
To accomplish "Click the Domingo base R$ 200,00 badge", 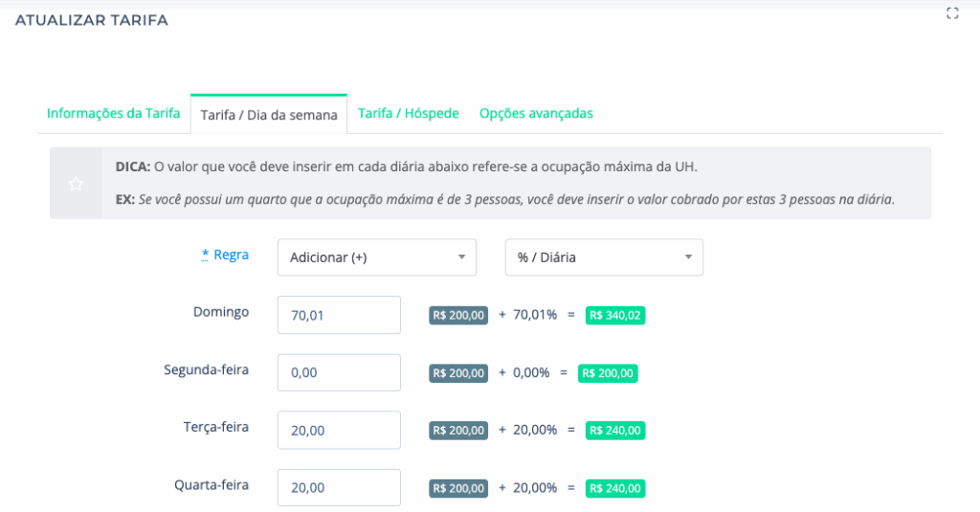I will (458, 316).
